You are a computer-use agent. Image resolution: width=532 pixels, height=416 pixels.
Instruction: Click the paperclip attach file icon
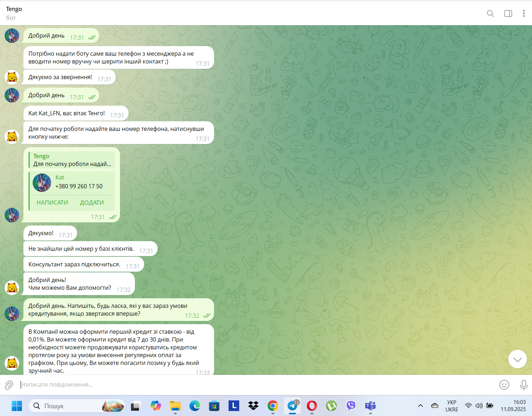coord(9,385)
